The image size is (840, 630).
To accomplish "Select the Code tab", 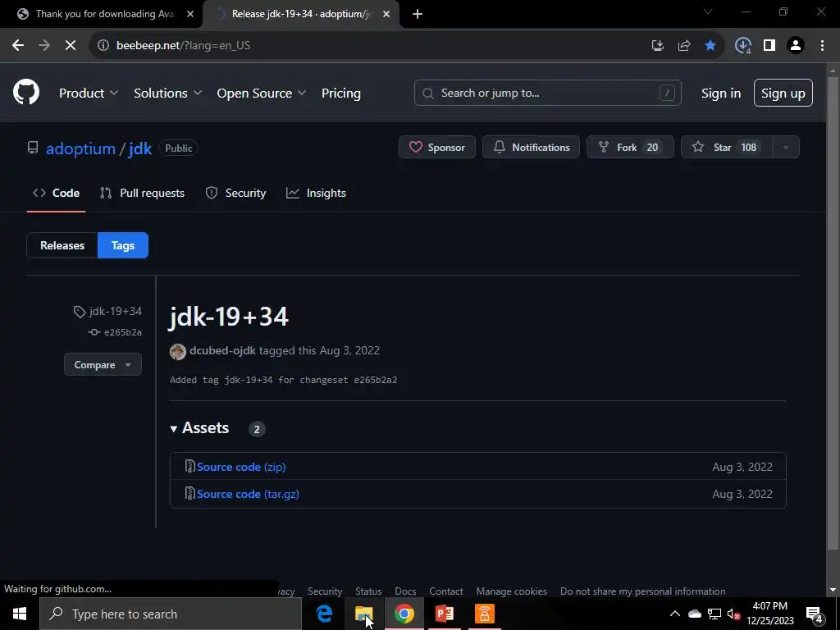I will 57,194.
